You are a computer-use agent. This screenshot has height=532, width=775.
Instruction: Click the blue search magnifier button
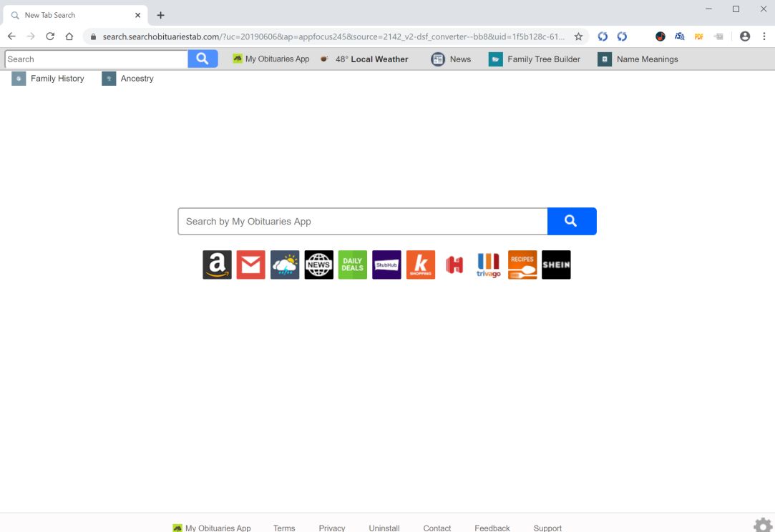pyautogui.click(x=571, y=222)
